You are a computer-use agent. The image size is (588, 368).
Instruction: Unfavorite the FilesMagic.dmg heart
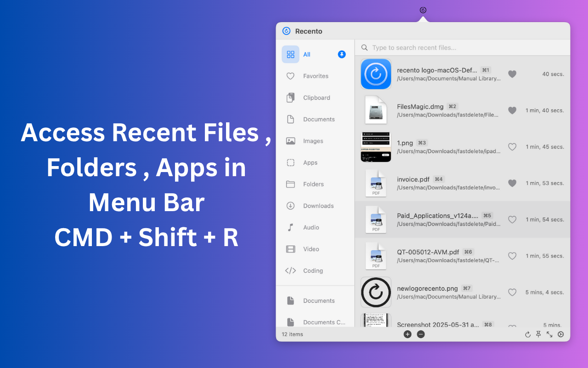(x=512, y=110)
